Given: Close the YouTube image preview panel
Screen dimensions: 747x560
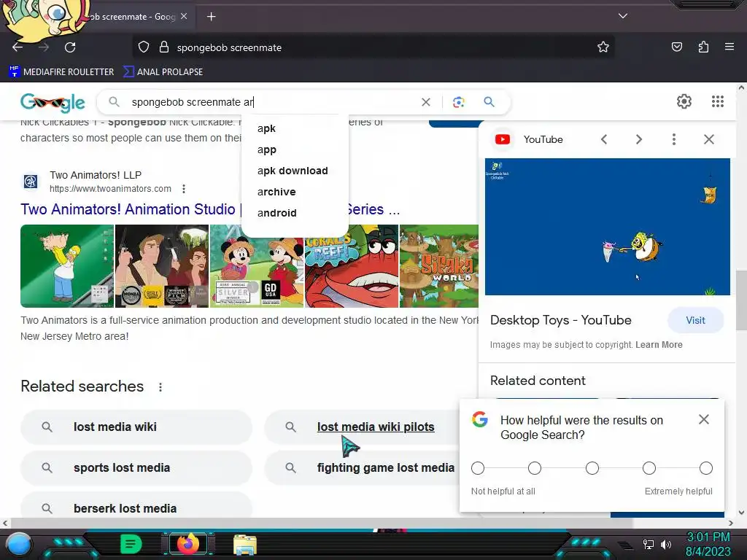Looking at the screenshot, I should tap(709, 139).
